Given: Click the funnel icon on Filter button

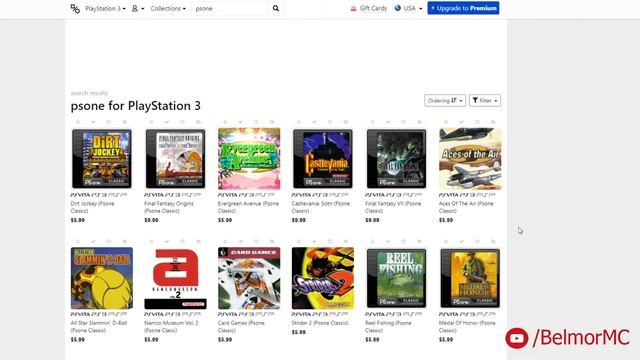Looking at the screenshot, I should [x=475, y=100].
